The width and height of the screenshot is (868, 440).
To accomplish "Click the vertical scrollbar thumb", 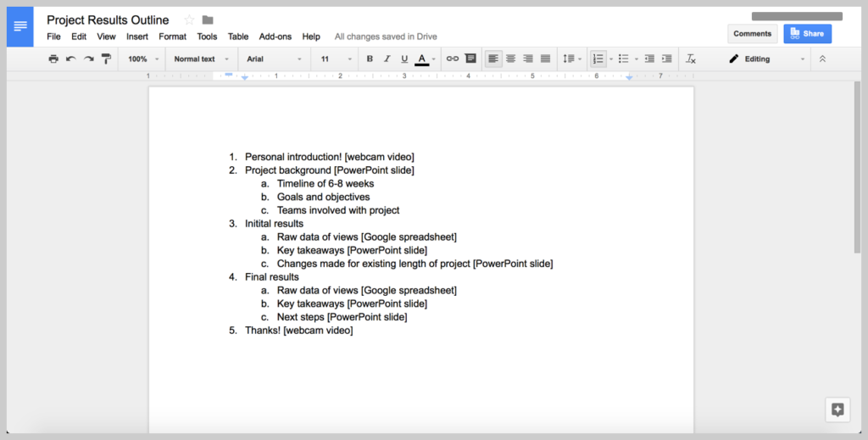I will [x=858, y=167].
